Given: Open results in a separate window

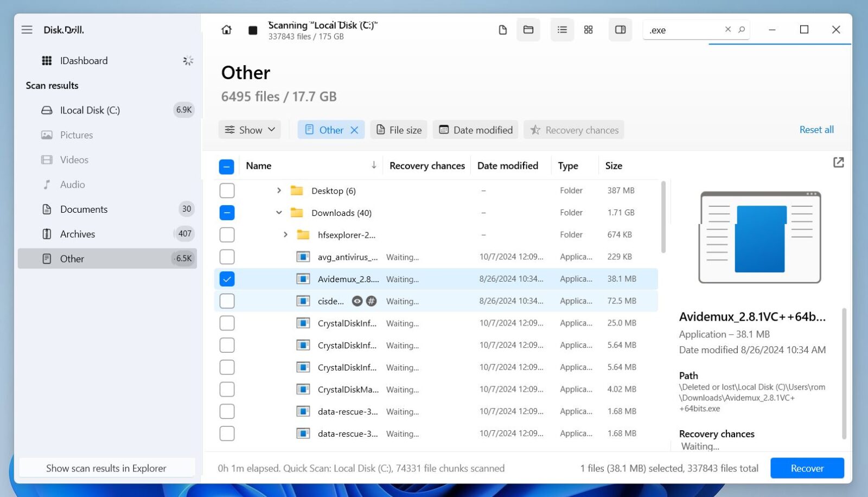Looking at the screenshot, I should coord(839,162).
